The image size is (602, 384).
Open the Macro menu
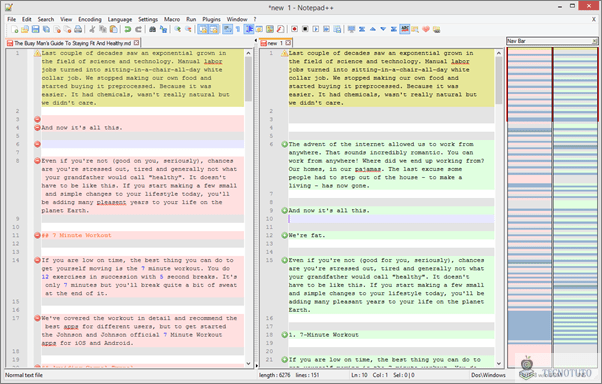pos(172,19)
